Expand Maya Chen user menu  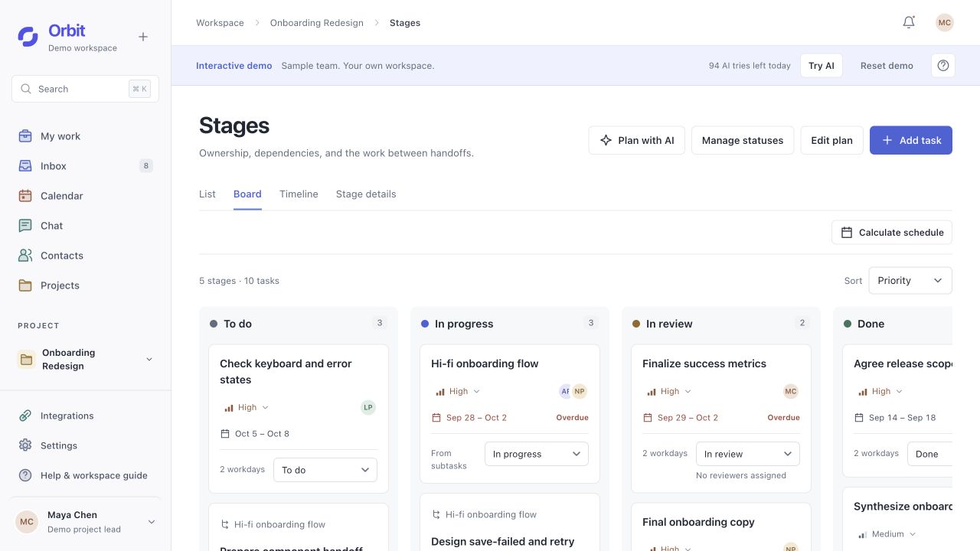coord(151,522)
